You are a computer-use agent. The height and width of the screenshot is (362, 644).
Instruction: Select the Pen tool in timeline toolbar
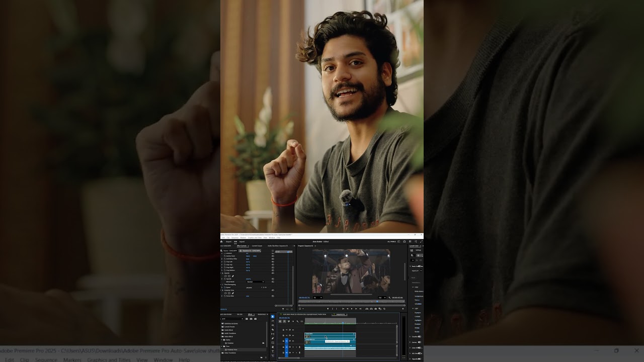click(273, 338)
